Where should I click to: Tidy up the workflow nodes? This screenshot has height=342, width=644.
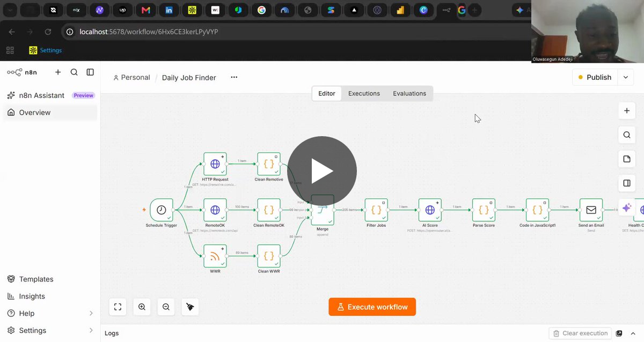(x=190, y=307)
